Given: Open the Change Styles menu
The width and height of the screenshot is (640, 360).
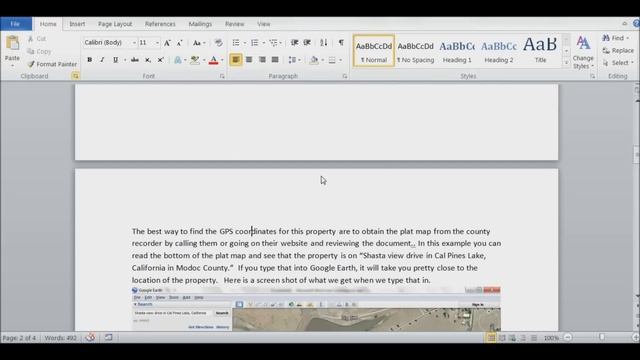Looking at the screenshot, I should coord(583,52).
